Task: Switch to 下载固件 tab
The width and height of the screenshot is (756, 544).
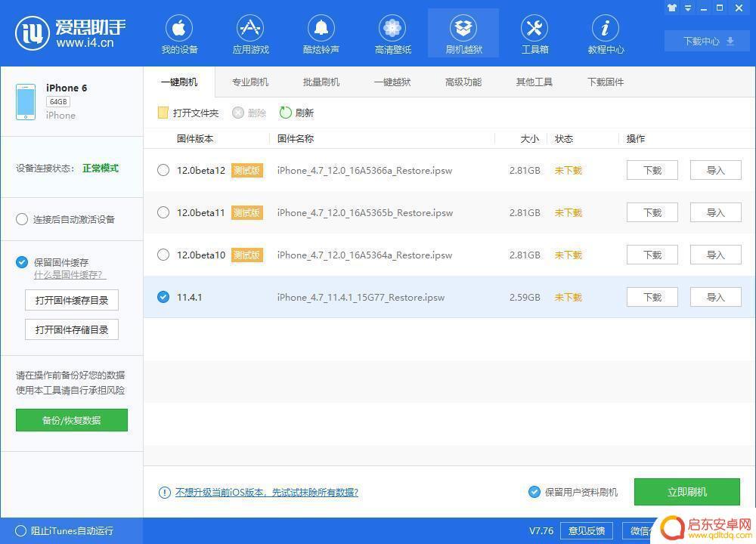Action: point(606,82)
